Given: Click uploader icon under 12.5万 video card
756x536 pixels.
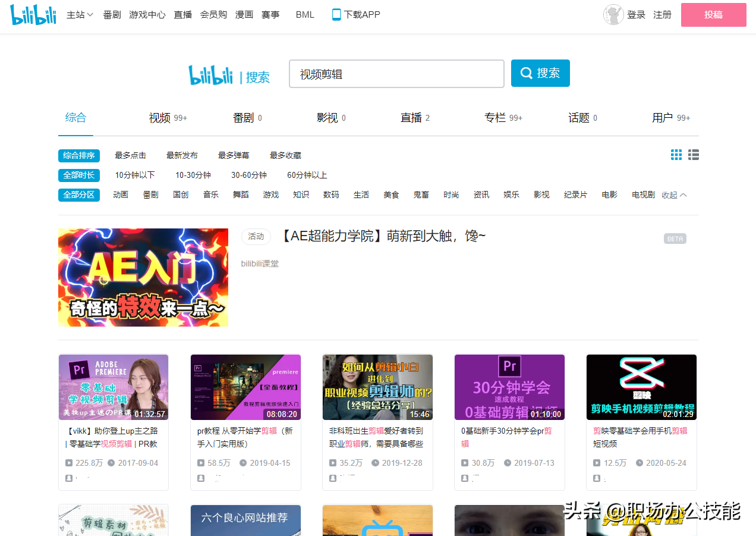Looking at the screenshot, I should (x=597, y=478).
